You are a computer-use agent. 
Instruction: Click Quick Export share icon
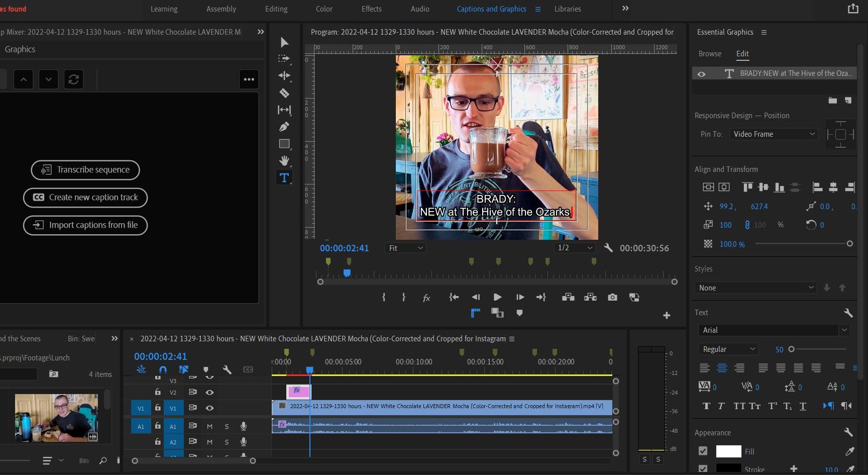click(x=853, y=9)
